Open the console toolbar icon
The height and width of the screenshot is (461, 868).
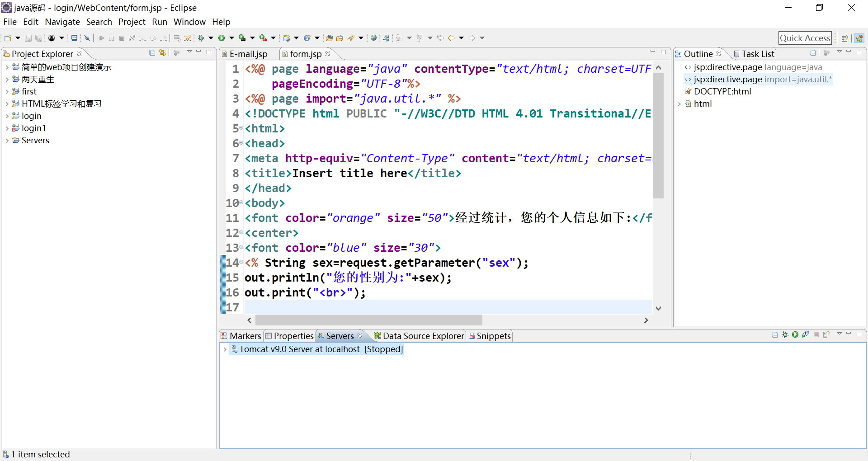(74, 38)
